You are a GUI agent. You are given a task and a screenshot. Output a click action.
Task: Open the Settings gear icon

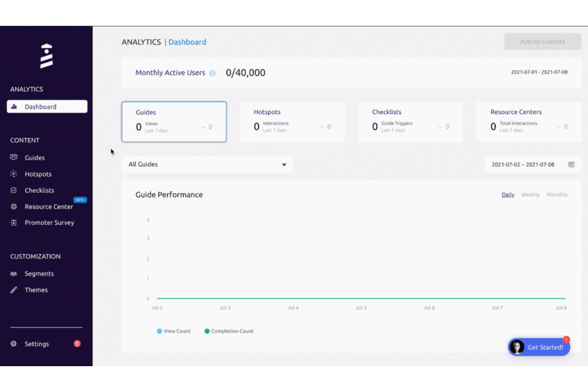pyautogui.click(x=14, y=344)
